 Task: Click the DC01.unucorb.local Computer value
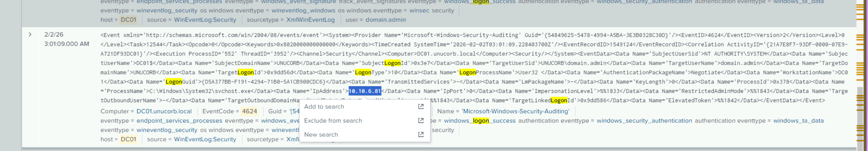[x=164, y=111]
